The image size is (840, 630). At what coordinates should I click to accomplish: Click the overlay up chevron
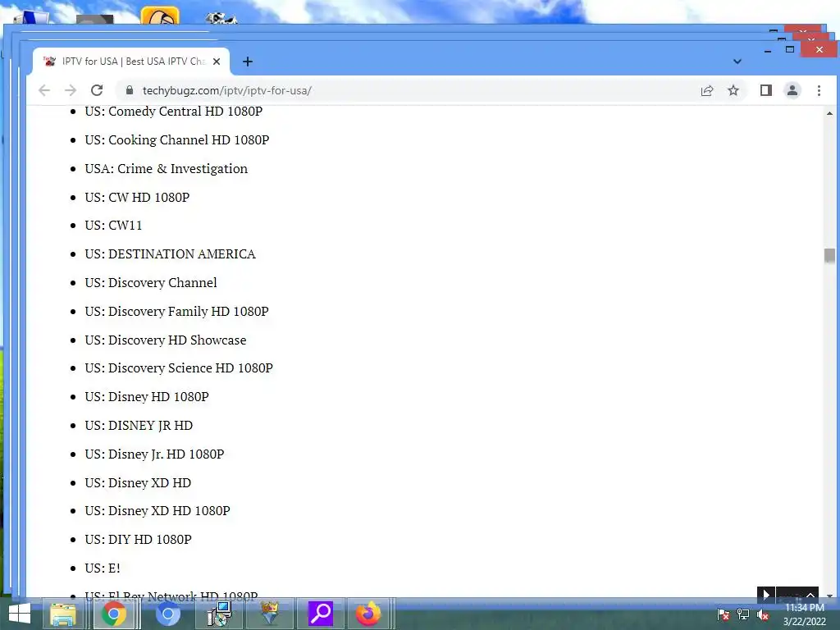point(810,595)
